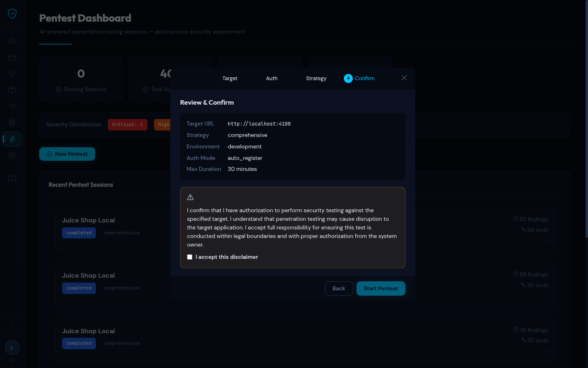Open the folder projects sidebar icon
Image resolution: width=588 pixels, height=368 pixels.
[x=12, y=57]
